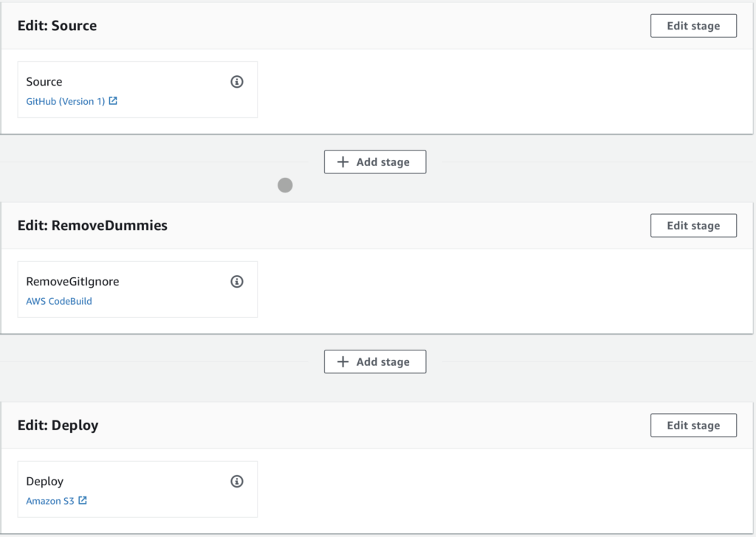The width and height of the screenshot is (756, 537).
Task: Click the Edit: RemoveDummies stage header
Action: click(92, 226)
